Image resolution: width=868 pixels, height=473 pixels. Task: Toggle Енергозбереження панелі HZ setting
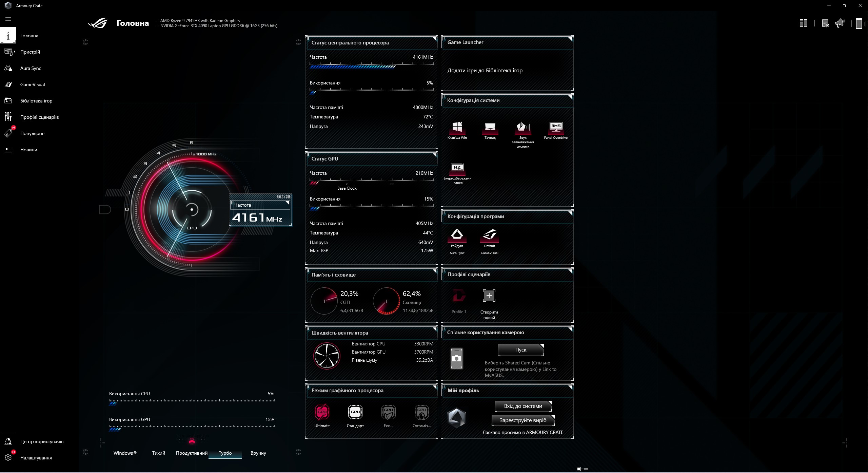457,169
